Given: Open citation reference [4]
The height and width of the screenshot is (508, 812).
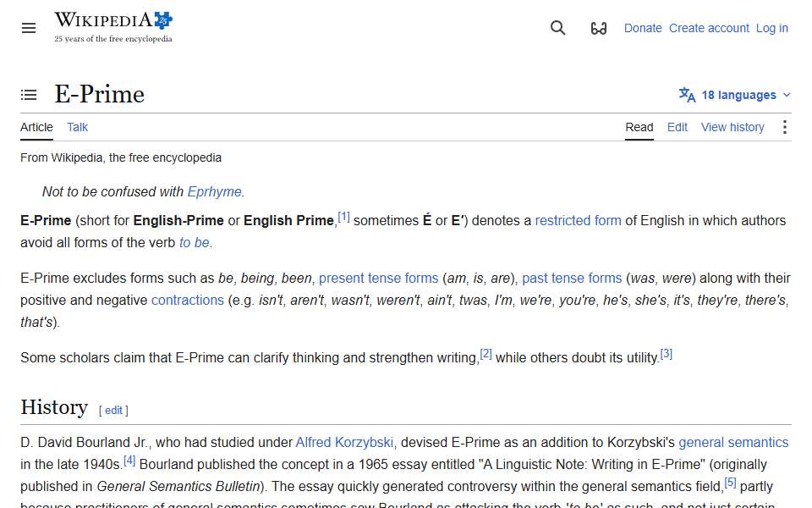Looking at the screenshot, I should pos(129,461).
